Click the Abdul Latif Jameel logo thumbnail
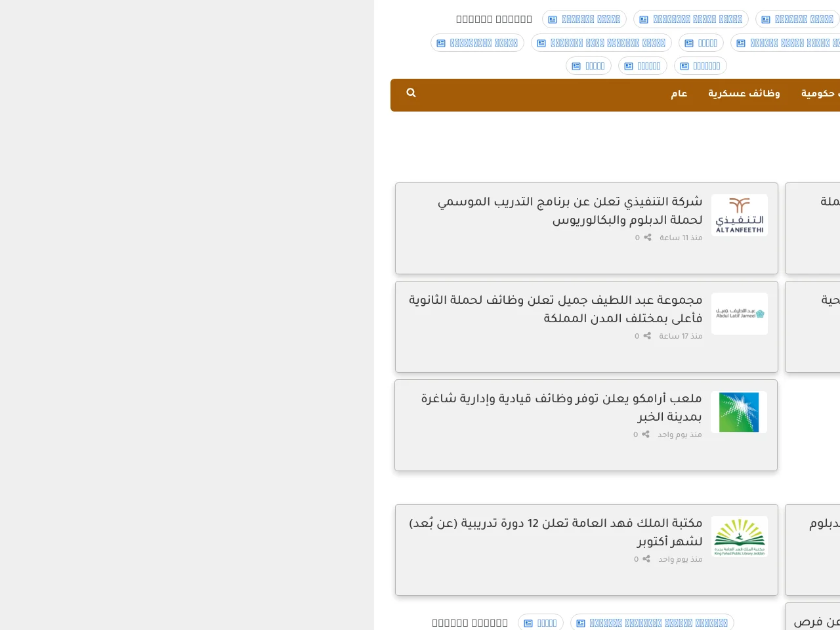The image size is (840, 630). [x=740, y=314]
